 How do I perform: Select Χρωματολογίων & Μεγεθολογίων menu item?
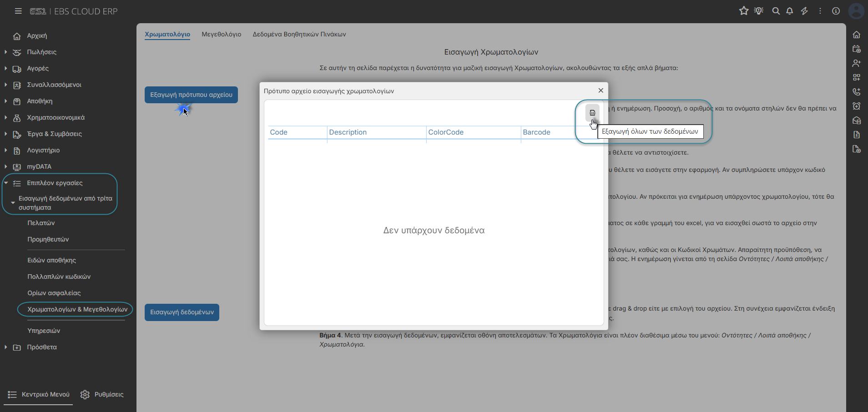77,310
